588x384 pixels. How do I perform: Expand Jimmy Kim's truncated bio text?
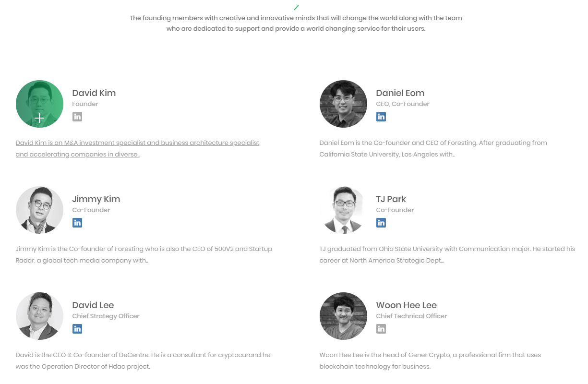click(x=144, y=254)
